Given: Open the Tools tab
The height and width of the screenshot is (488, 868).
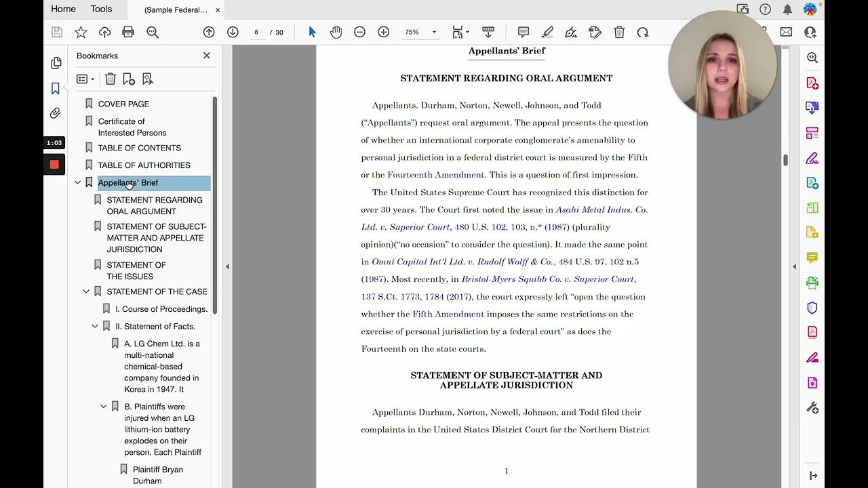Looking at the screenshot, I should pyautogui.click(x=101, y=9).
